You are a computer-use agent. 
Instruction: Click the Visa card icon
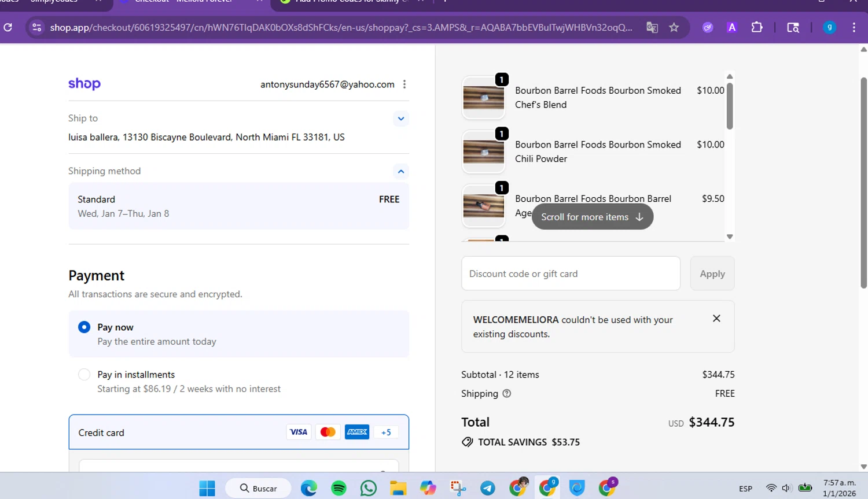click(299, 432)
